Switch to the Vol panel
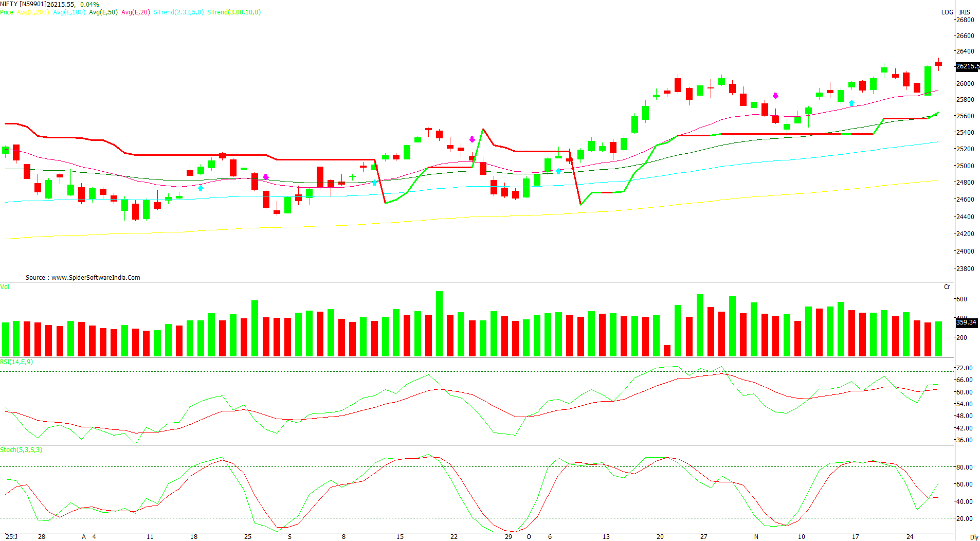The width and height of the screenshot is (980, 541). pyautogui.click(x=5, y=287)
